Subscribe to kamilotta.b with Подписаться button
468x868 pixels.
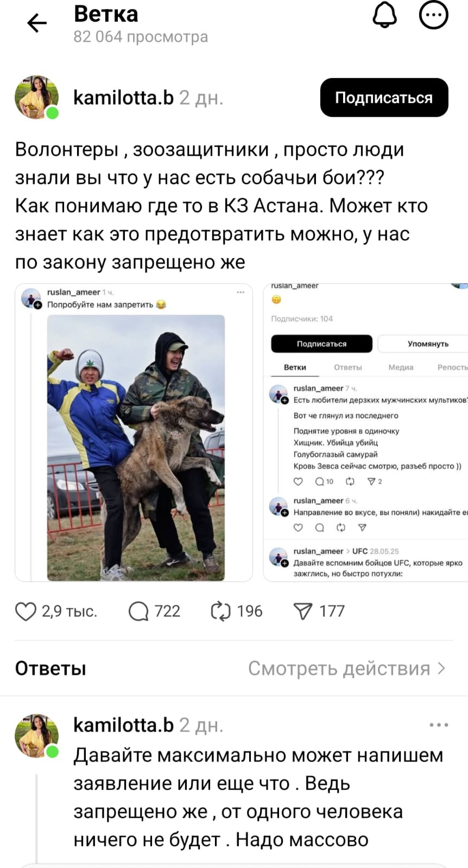(384, 98)
